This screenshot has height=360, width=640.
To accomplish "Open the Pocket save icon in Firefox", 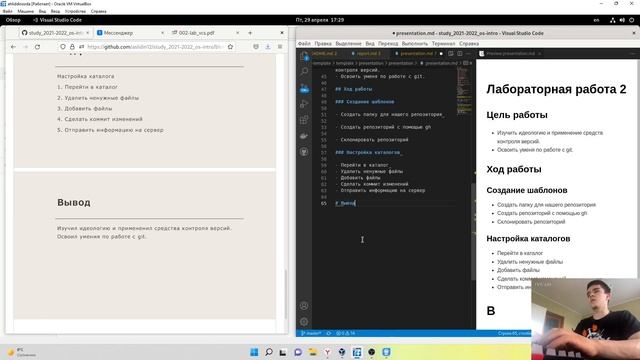I will (x=256, y=47).
